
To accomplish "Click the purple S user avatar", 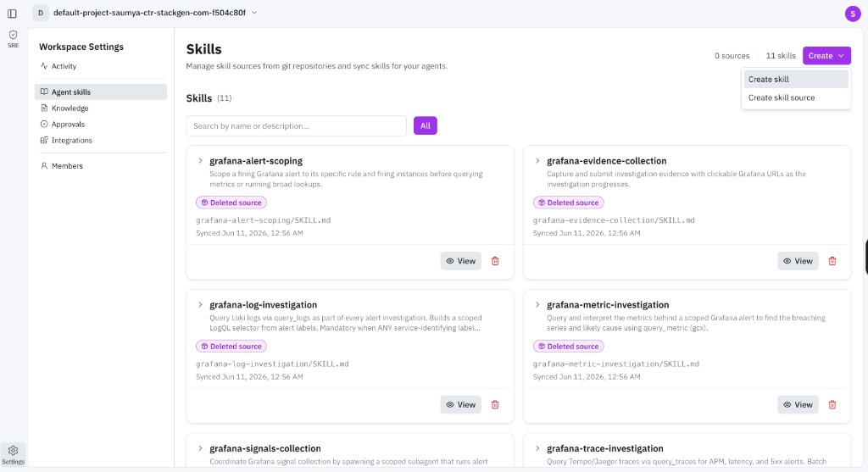I will 853,14.
